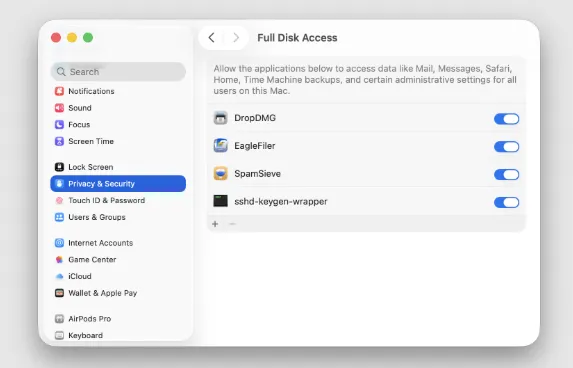The image size is (573, 368).
Task: Click the Search field in sidebar
Action: [x=118, y=72]
